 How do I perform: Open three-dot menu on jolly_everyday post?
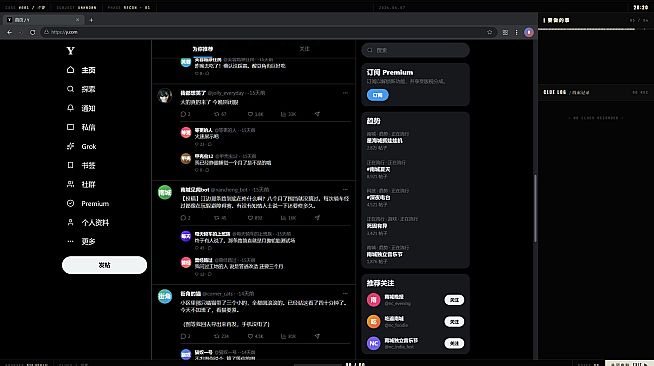click(345, 93)
